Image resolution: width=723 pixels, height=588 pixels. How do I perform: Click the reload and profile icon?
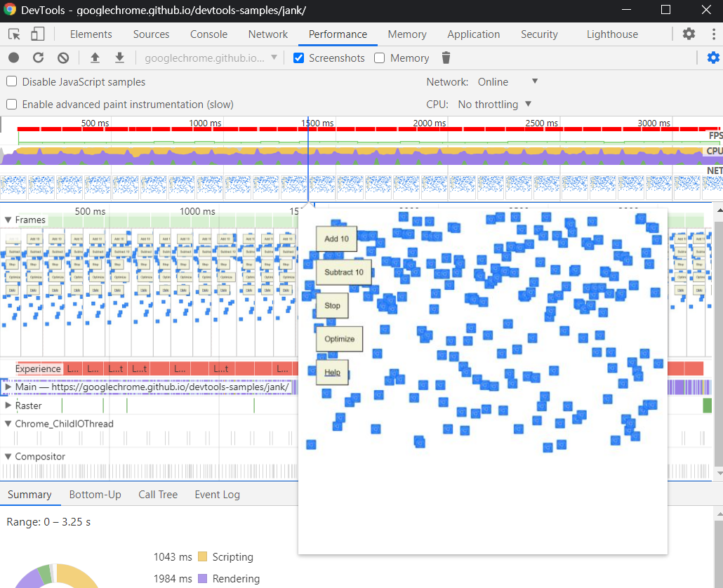tap(39, 58)
